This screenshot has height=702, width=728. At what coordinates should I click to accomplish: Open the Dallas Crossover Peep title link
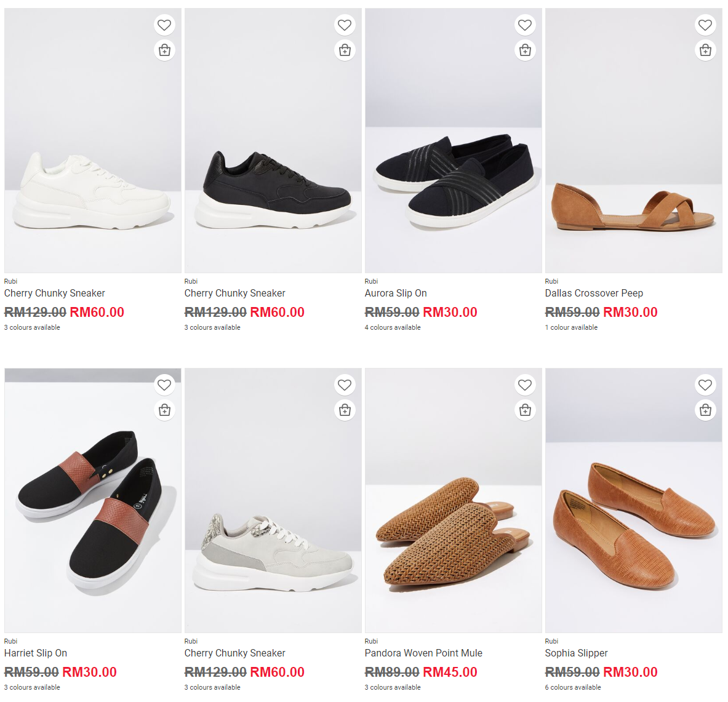(594, 293)
